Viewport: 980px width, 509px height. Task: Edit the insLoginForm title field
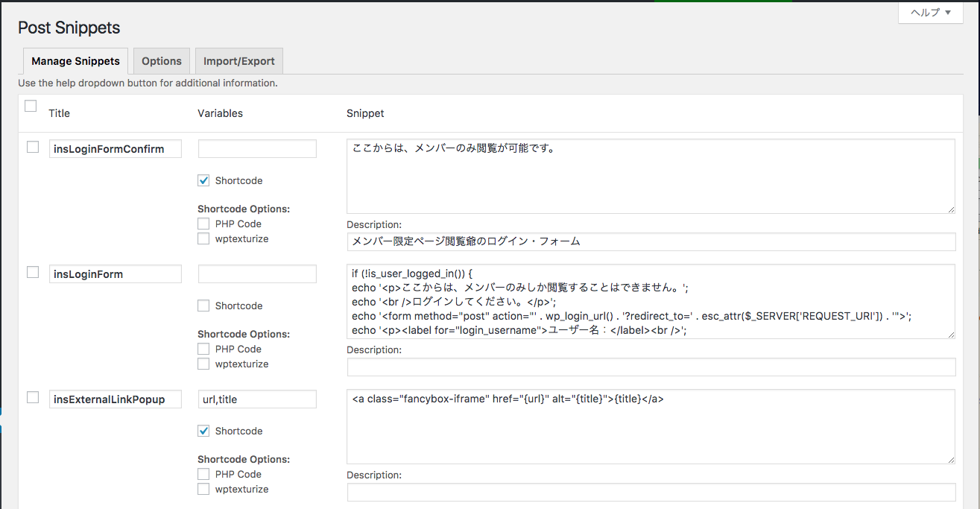[116, 274]
